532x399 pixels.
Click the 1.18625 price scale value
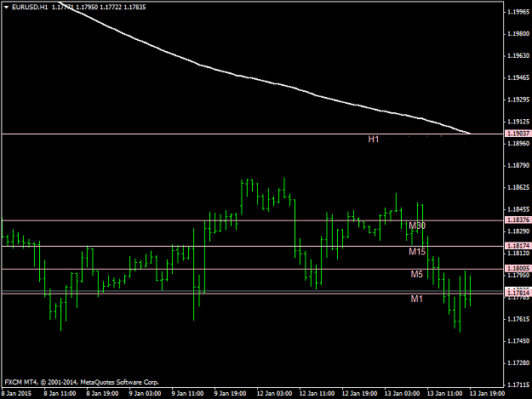(518, 187)
